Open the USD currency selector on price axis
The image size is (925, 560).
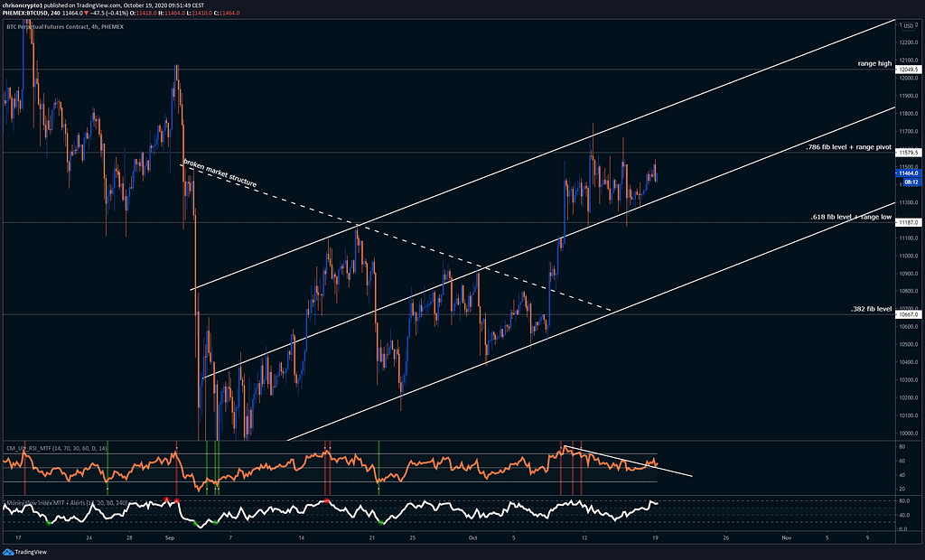(x=908, y=26)
